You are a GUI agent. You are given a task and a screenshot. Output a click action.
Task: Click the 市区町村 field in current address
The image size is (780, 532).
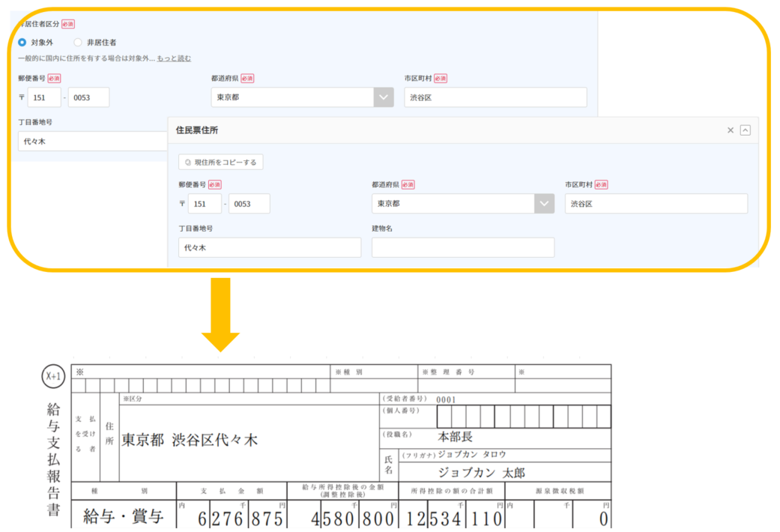(x=495, y=97)
